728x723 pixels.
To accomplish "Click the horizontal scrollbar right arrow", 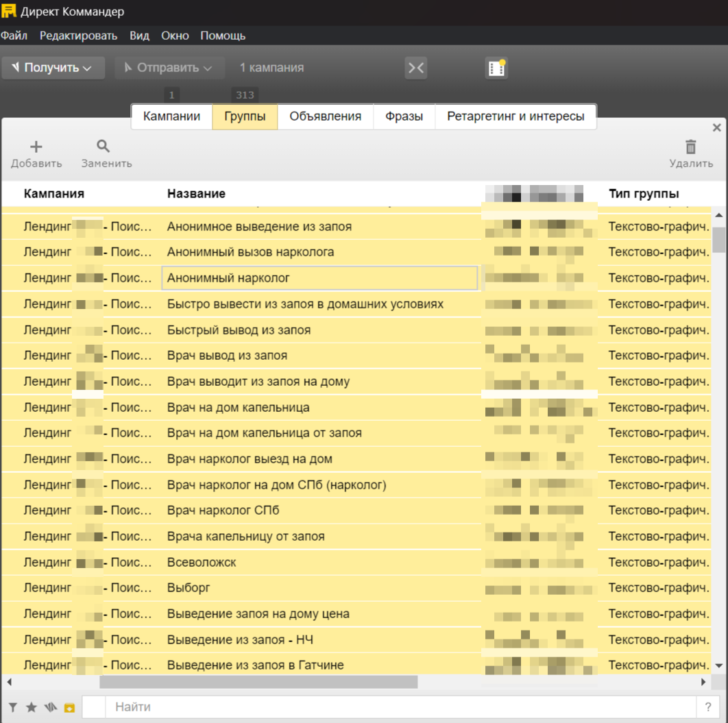I will 703,682.
